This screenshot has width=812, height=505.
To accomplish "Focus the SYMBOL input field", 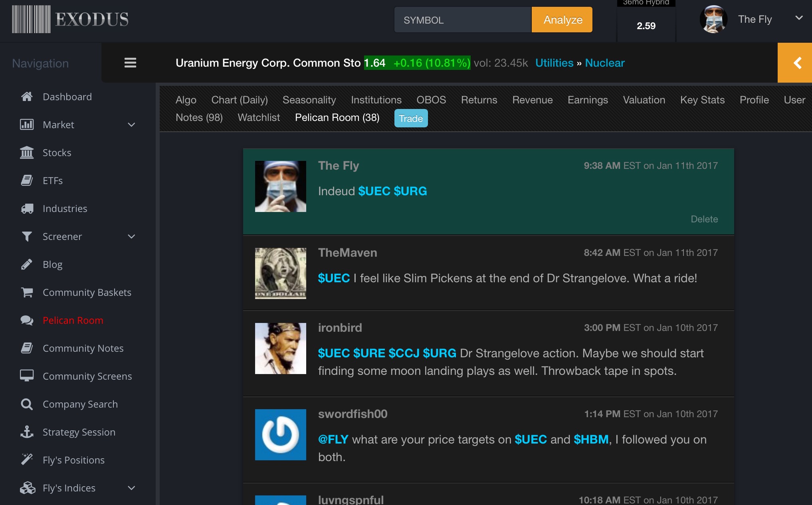I will point(463,20).
